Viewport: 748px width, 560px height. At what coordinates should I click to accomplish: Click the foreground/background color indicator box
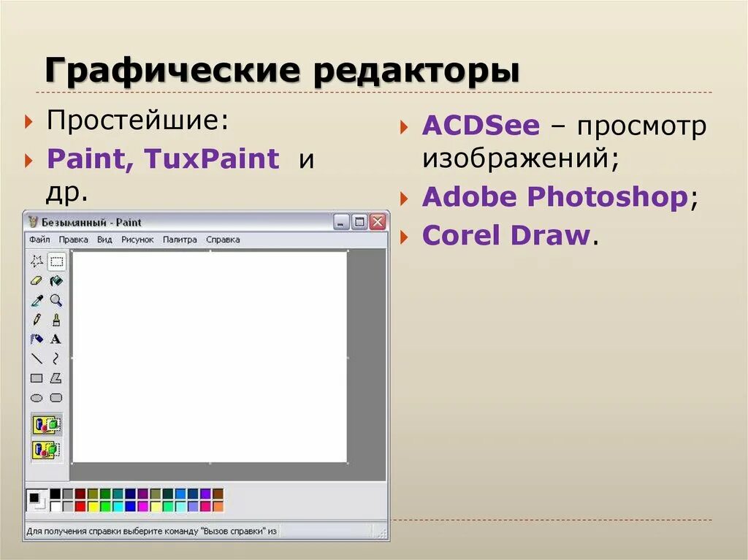click(x=37, y=500)
